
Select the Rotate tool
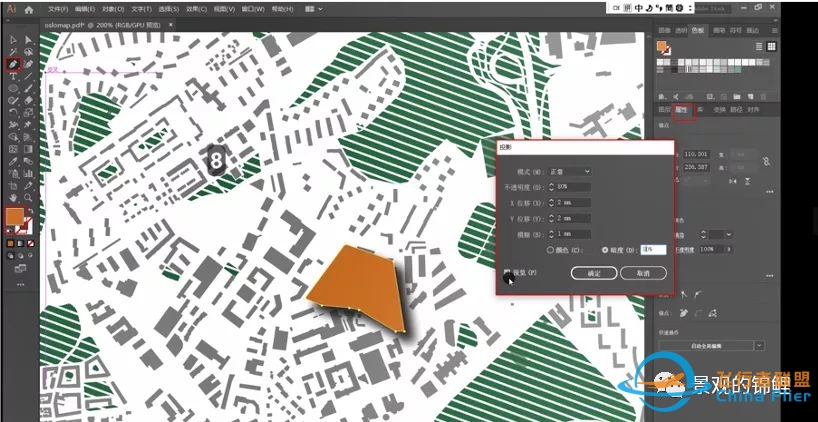(x=13, y=112)
